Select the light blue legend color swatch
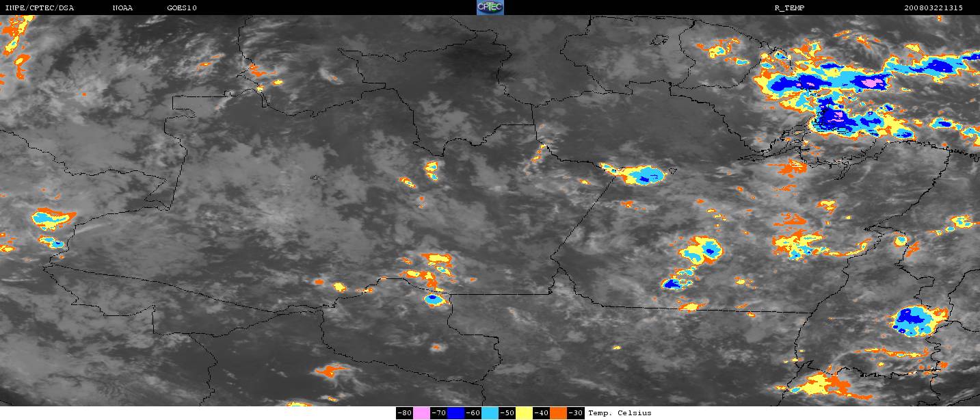 tap(490, 412)
